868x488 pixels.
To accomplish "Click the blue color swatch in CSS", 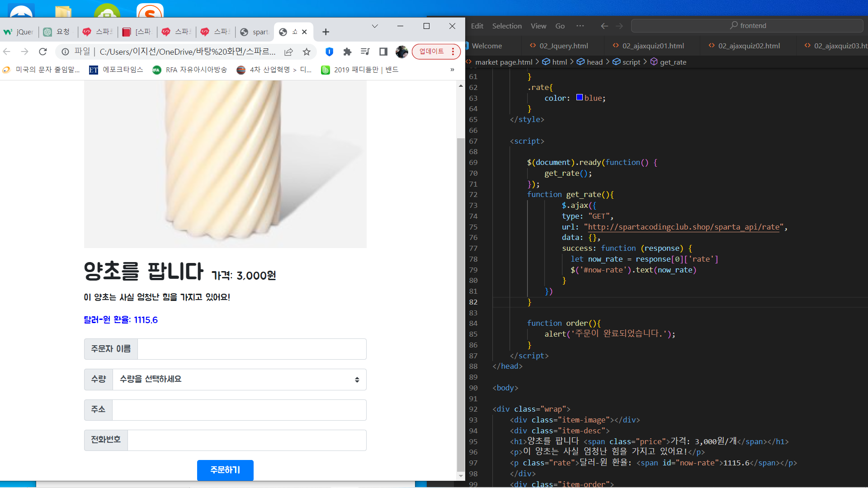I will pos(579,98).
